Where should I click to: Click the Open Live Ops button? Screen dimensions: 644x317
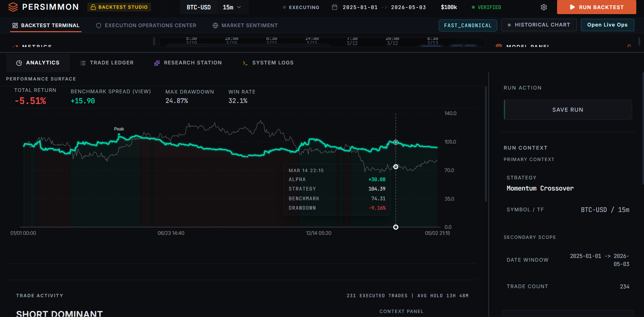(x=607, y=25)
